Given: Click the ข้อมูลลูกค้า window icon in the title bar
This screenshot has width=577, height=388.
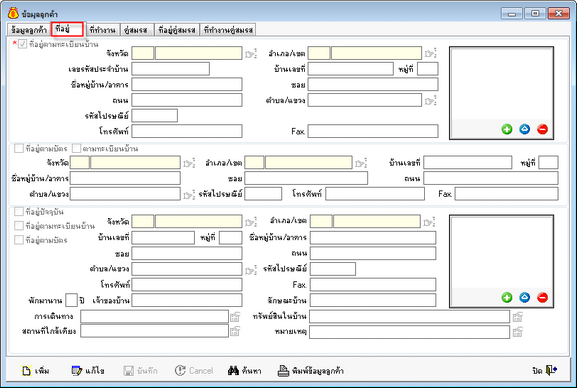Looking at the screenshot, I should [13, 13].
